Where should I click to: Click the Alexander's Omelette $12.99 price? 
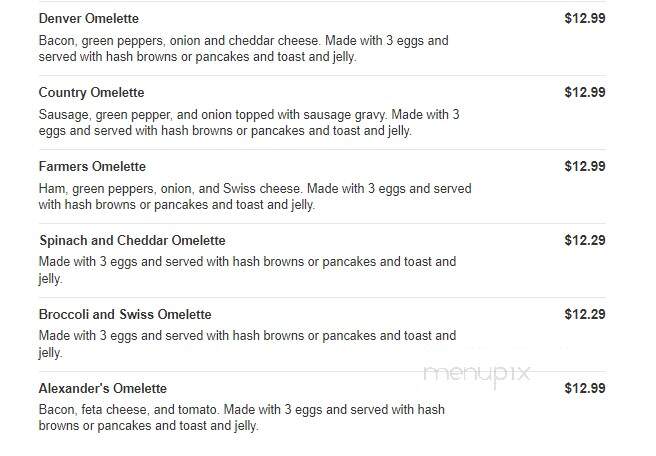584,389
